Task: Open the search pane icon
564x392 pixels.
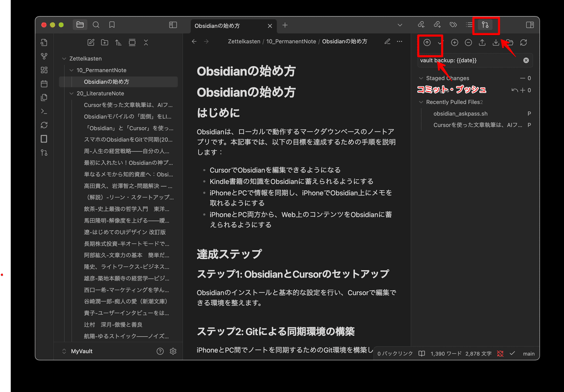Action: pos(96,25)
